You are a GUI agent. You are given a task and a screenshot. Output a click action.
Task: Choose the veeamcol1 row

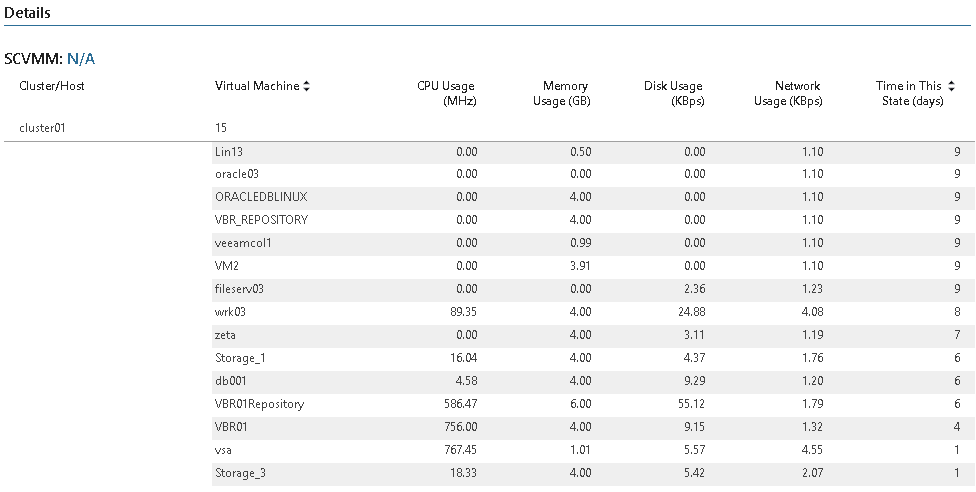pos(592,243)
